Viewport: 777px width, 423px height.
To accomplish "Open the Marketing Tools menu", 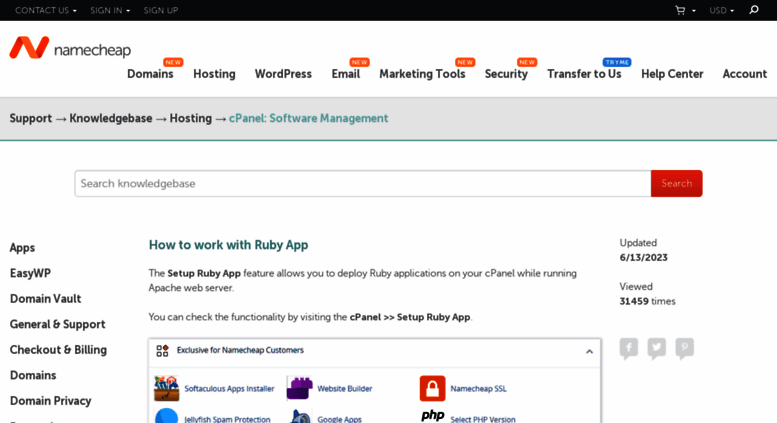I will coord(422,74).
